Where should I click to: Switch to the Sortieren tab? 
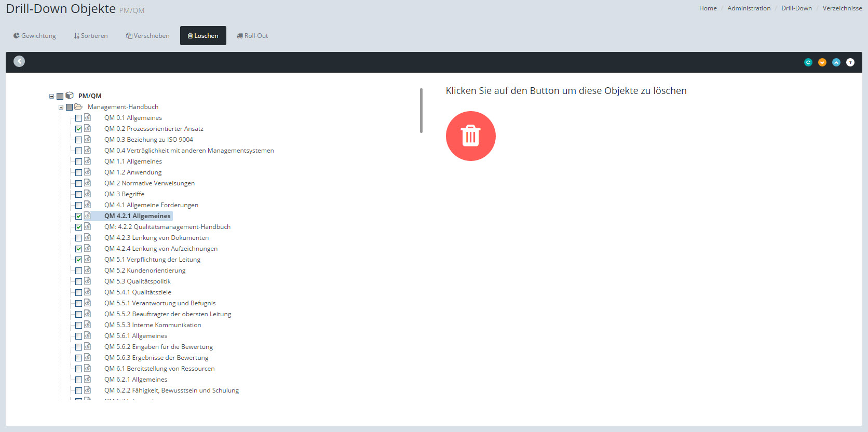[91, 36]
